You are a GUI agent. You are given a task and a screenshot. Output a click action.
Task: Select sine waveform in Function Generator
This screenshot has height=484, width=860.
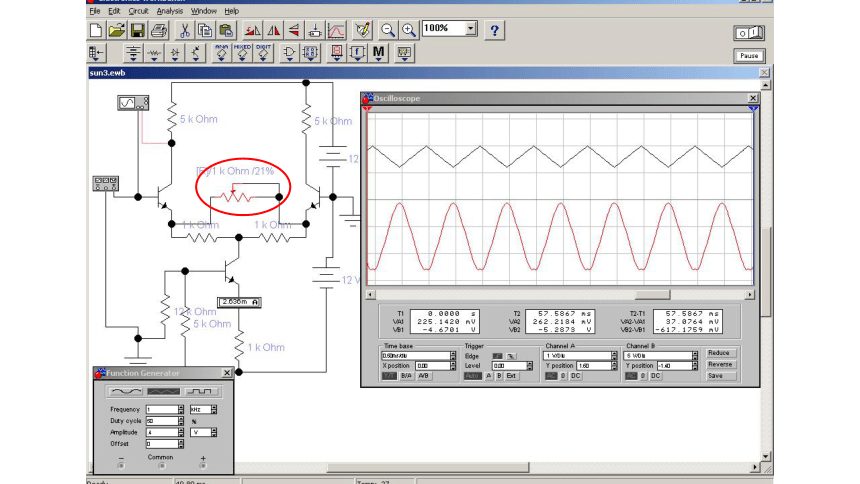[126, 391]
